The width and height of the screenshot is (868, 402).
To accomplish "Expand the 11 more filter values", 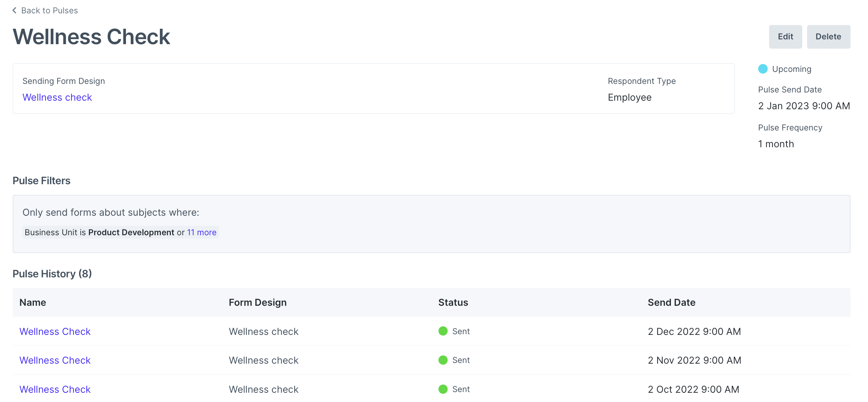I will [x=202, y=232].
